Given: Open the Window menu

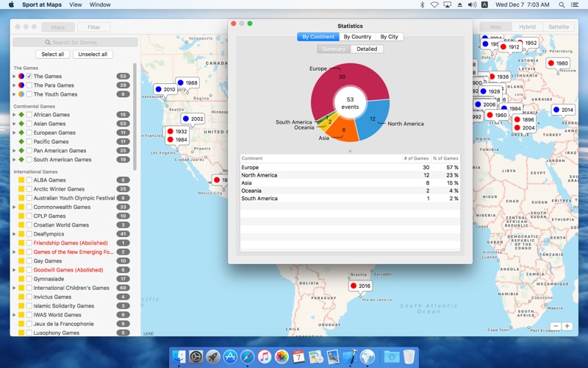Looking at the screenshot, I should pos(100,5).
